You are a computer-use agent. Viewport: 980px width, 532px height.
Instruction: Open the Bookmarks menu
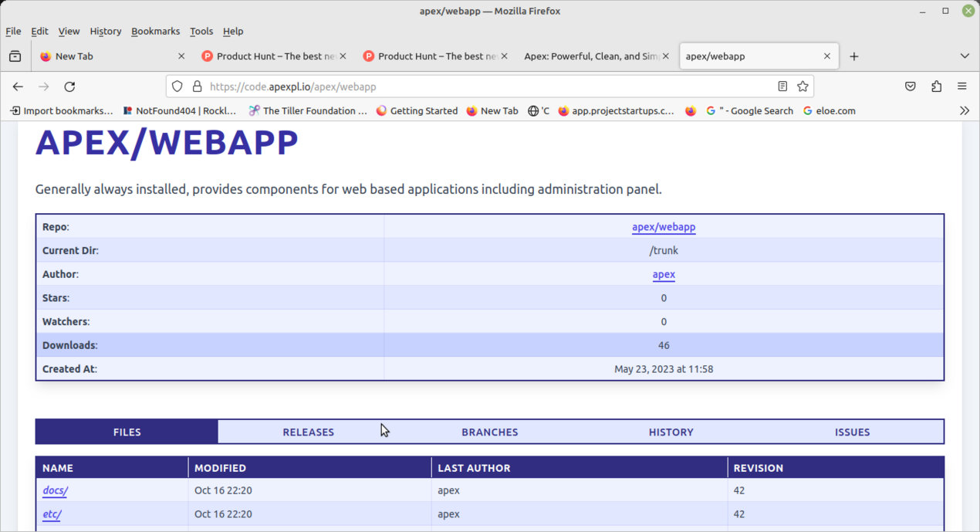pyautogui.click(x=155, y=31)
